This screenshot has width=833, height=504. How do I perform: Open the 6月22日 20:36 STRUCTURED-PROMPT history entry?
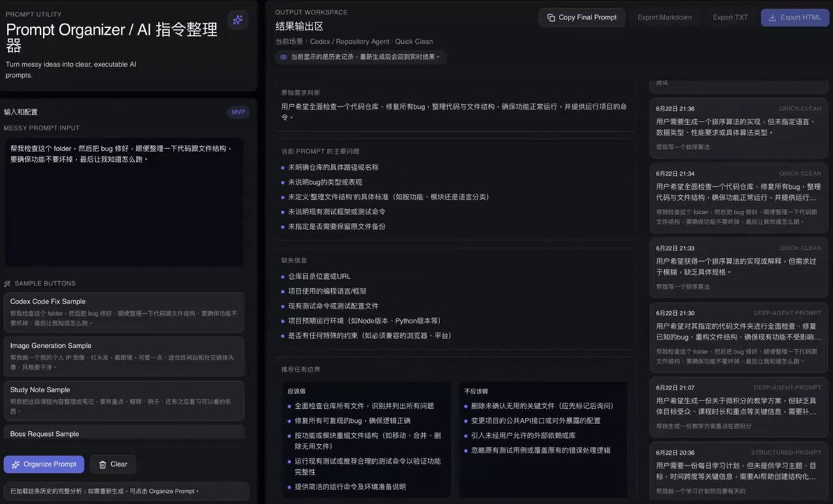(739, 472)
